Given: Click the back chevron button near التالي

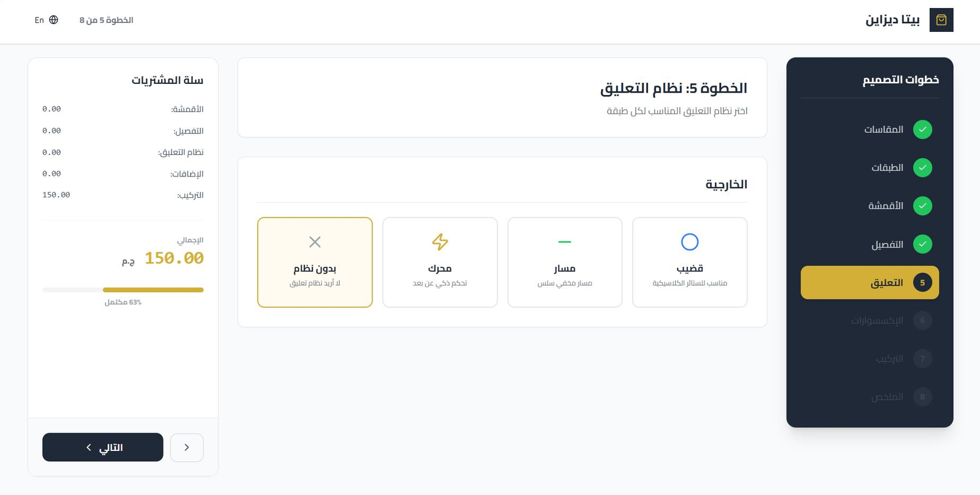Looking at the screenshot, I should point(187,447).
